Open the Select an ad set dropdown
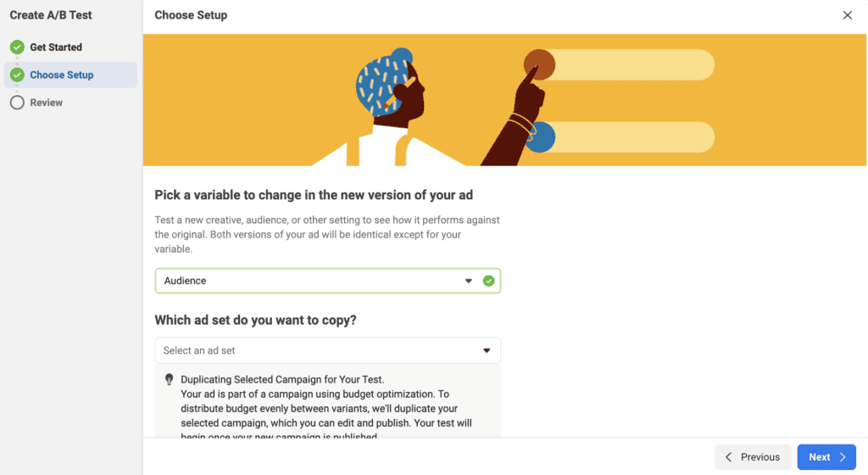This screenshot has width=868, height=475. pos(328,350)
